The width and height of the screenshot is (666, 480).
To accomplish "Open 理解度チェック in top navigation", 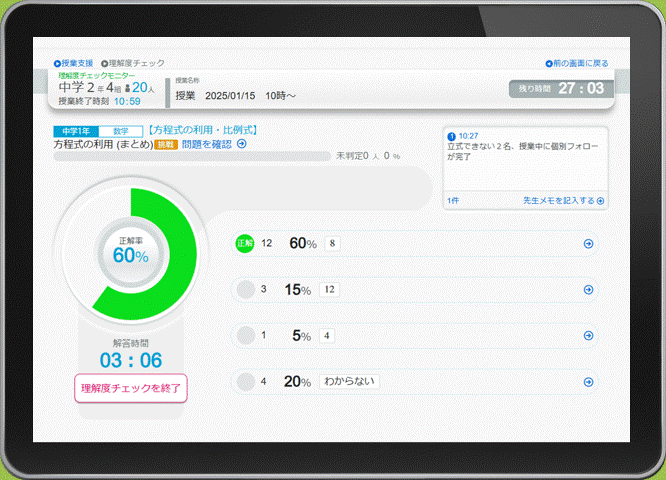I will (x=136, y=62).
